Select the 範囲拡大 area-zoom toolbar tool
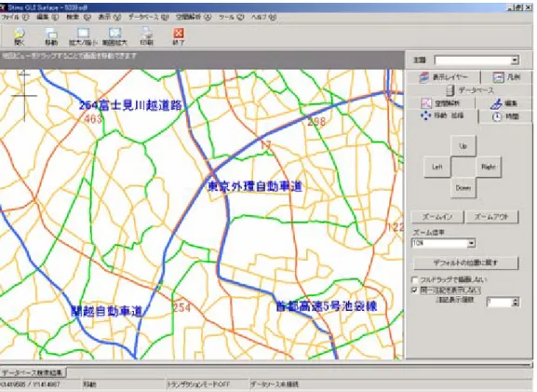Viewport: 537px width, 392px height. 114,36
